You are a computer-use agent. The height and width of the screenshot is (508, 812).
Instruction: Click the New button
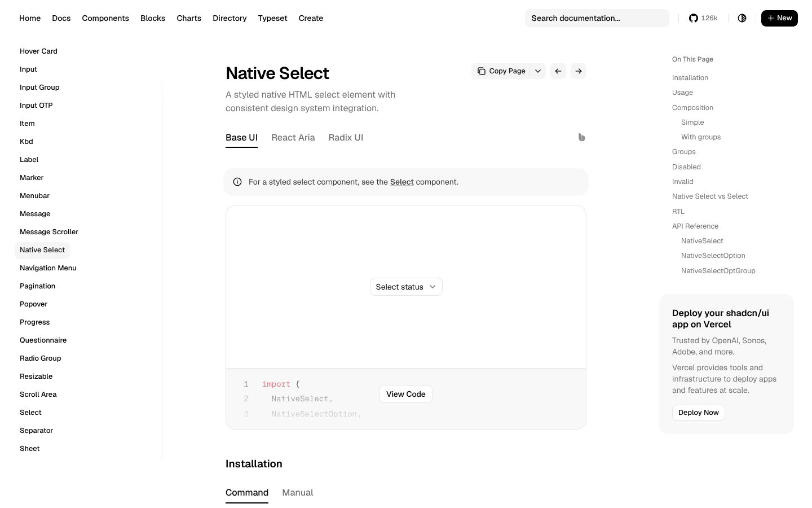pyautogui.click(x=779, y=18)
